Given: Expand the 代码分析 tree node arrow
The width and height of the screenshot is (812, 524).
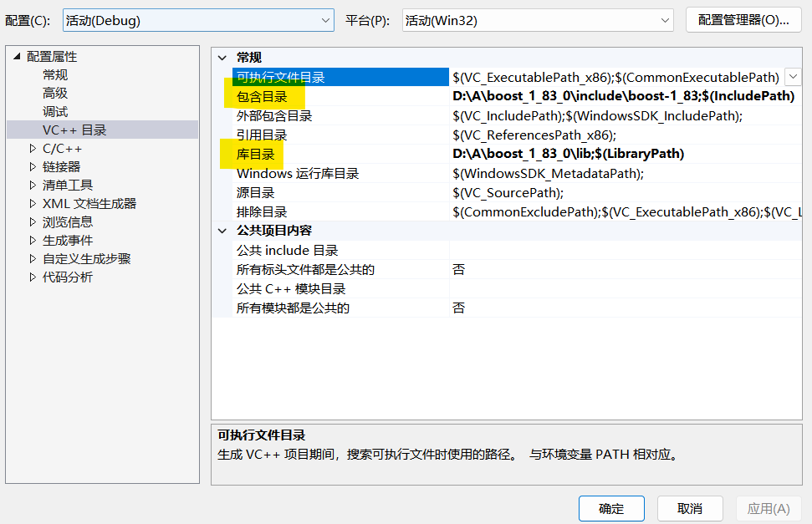Looking at the screenshot, I should pos(33,277).
